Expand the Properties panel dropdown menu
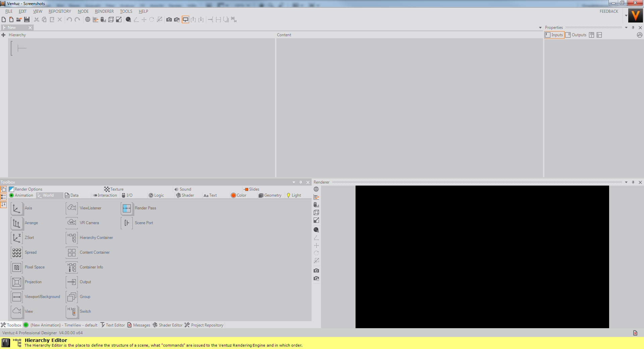 pos(626,28)
